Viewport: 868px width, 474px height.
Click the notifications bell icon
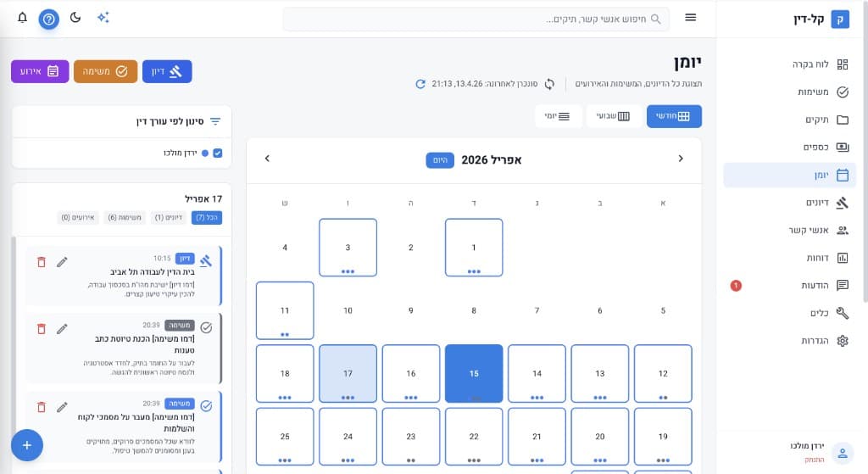coord(22,18)
